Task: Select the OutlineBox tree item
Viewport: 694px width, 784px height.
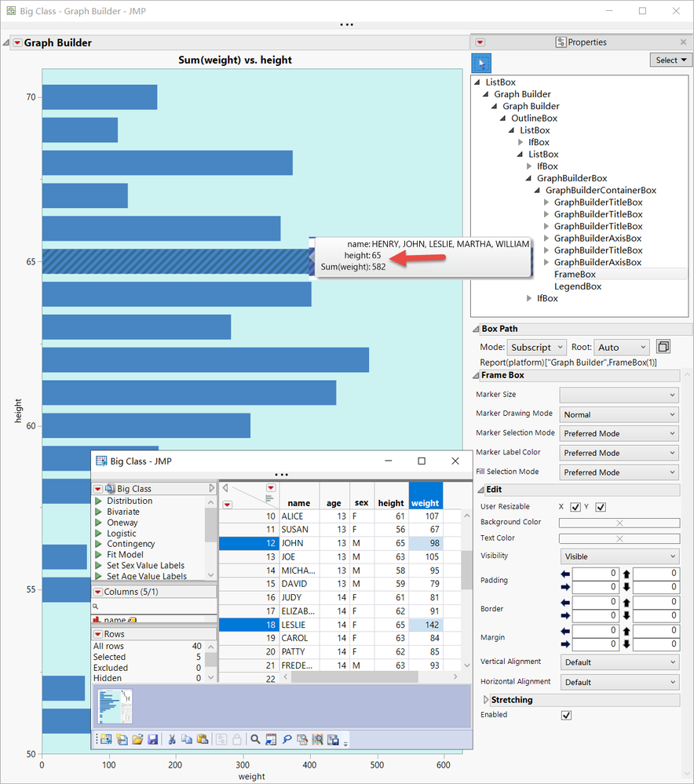Action: coord(534,119)
